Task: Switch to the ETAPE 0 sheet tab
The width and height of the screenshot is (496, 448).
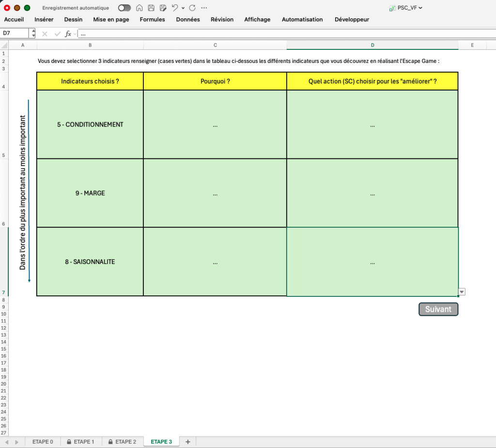Action: (x=43, y=442)
